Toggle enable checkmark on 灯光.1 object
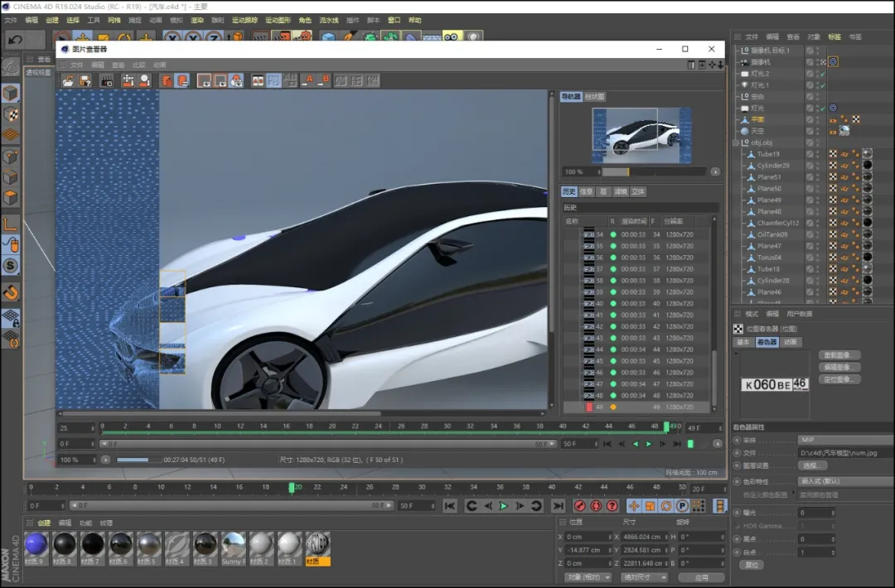Screen dimensions: 895x588 coord(823,85)
